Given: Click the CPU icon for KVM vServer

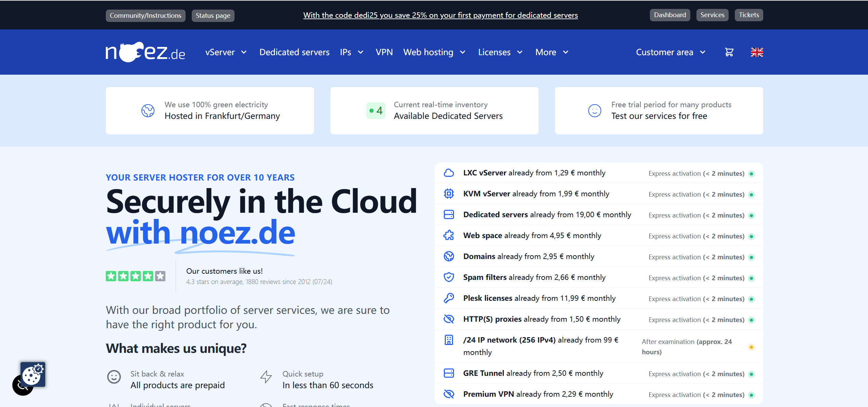Looking at the screenshot, I should click(x=449, y=194).
